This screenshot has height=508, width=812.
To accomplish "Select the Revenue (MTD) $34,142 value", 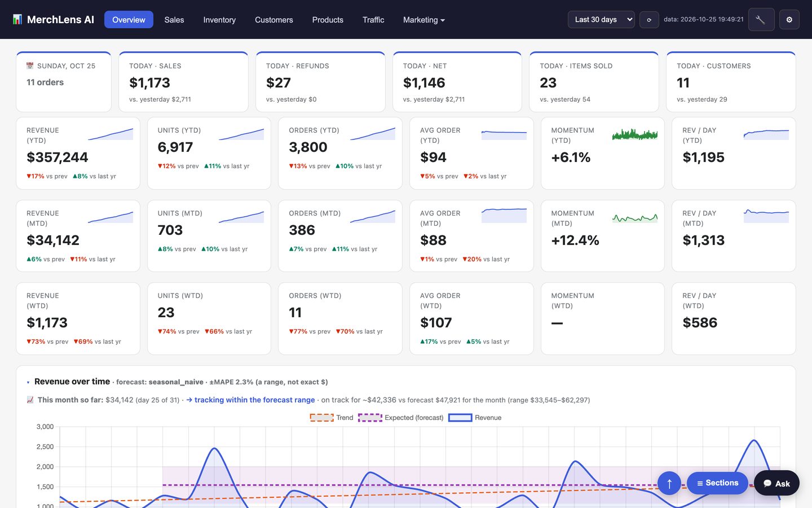I will pos(53,240).
